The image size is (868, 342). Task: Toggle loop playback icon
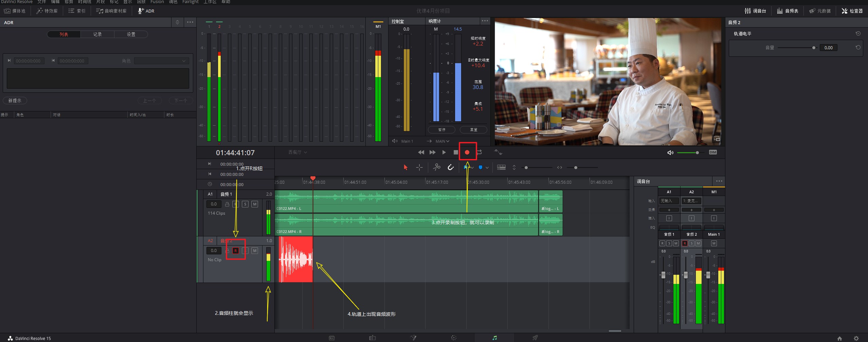tap(479, 152)
